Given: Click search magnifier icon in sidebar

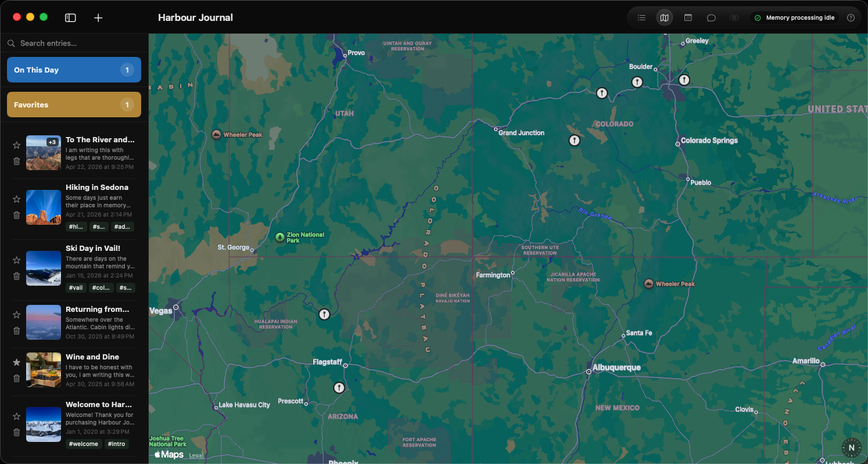Looking at the screenshot, I should (11, 43).
